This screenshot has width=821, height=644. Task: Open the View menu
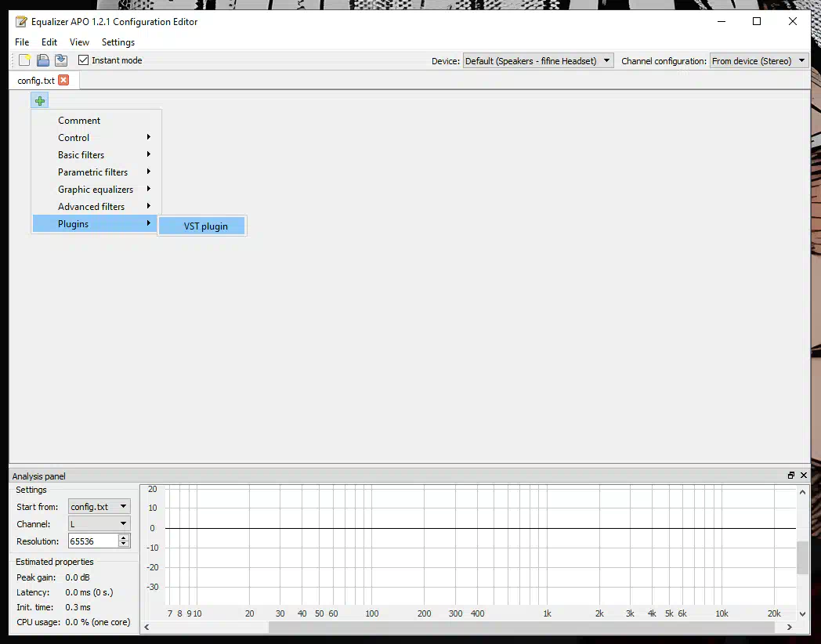(x=80, y=42)
